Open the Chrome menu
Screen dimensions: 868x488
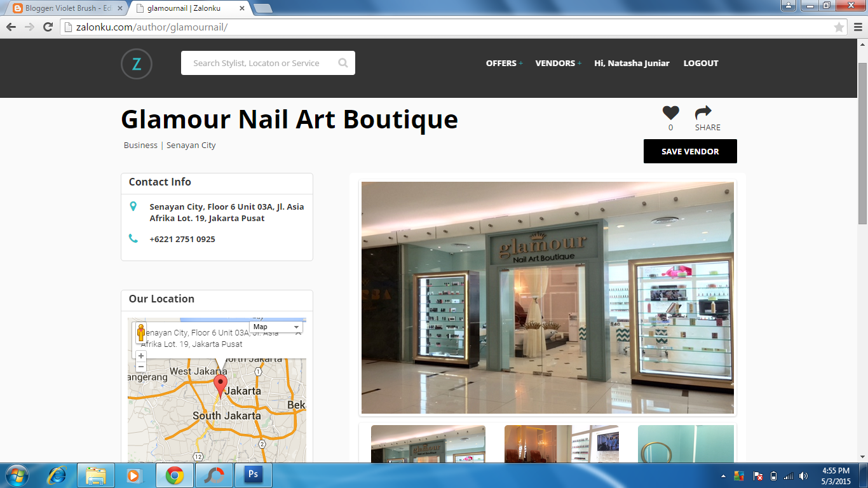pyautogui.click(x=858, y=27)
